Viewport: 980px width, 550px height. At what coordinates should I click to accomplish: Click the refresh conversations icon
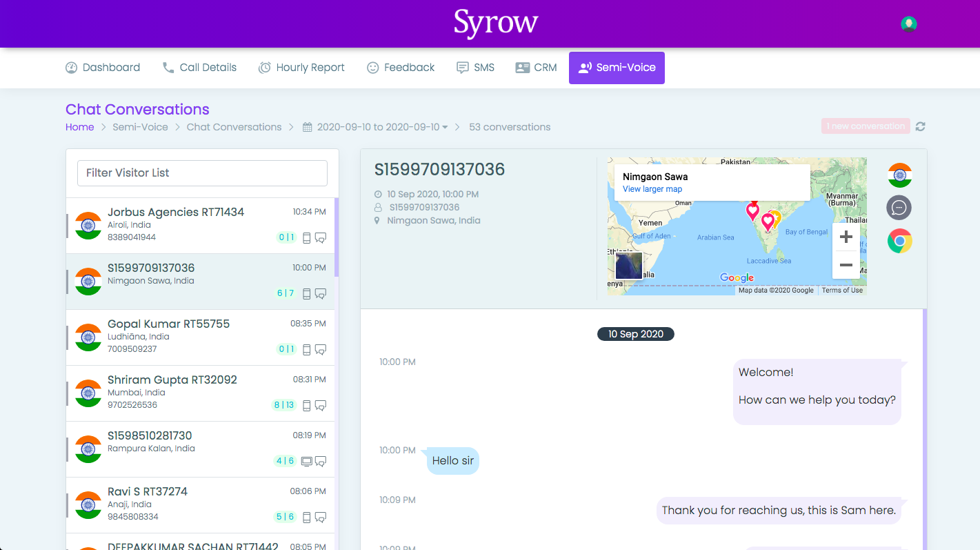(920, 126)
